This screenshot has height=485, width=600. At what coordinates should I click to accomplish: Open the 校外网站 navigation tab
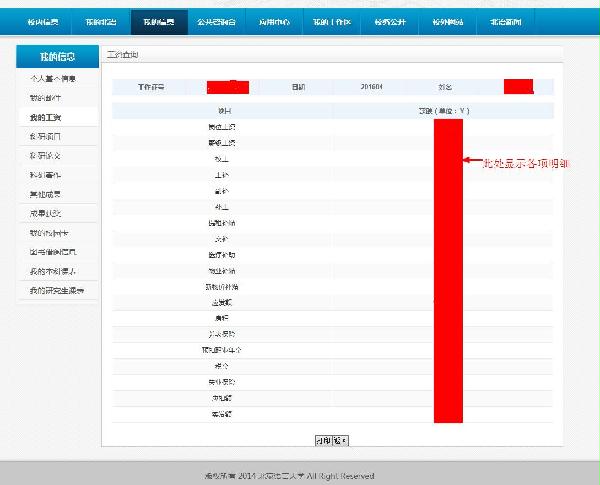pyautogui.click(x=449, y=20)
